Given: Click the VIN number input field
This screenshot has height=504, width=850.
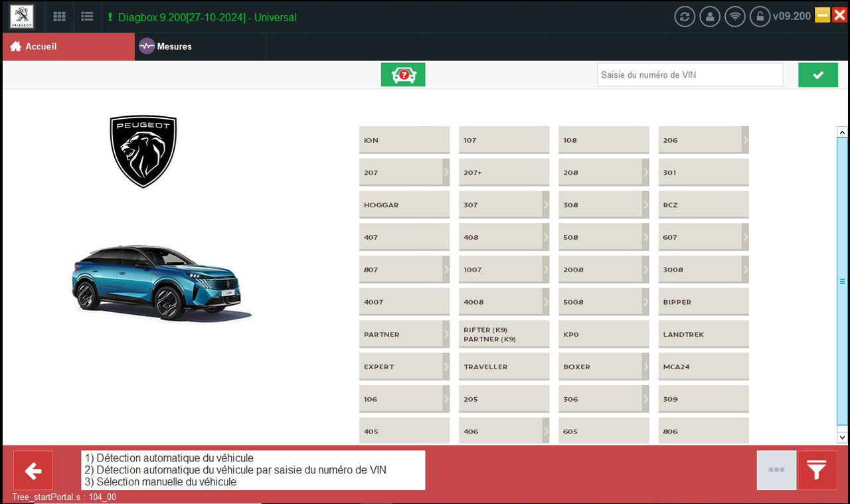Looking at the screenshot, I should pos(689,74).
